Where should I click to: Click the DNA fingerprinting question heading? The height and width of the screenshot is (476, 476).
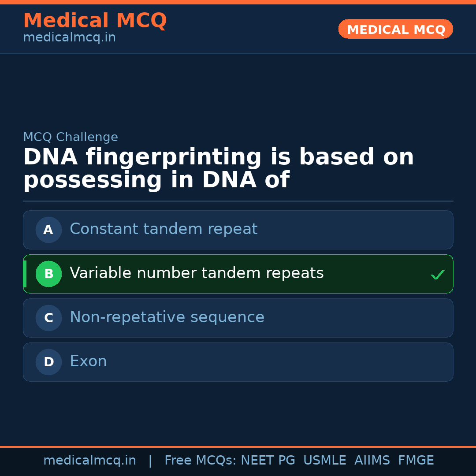[x=218, y=169]
